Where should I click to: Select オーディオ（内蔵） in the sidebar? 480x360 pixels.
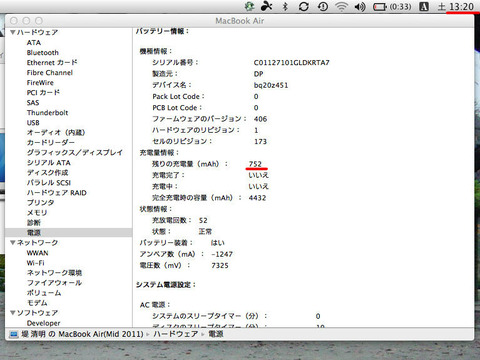(x=56, y=133)
